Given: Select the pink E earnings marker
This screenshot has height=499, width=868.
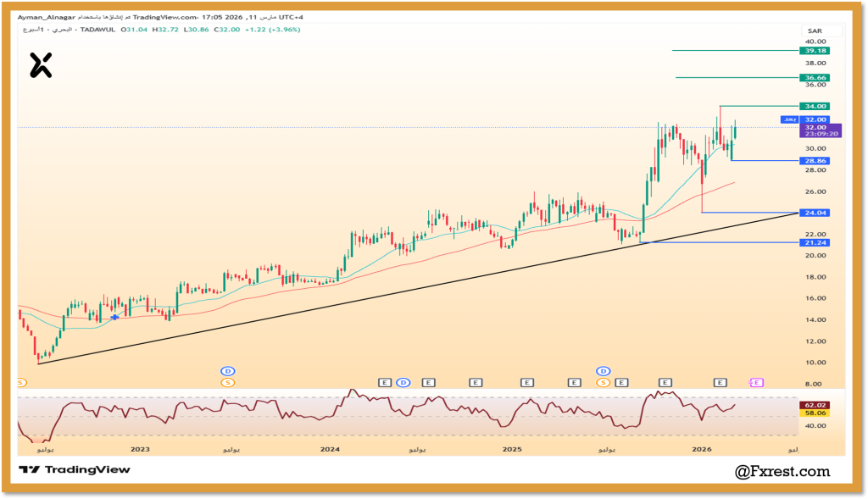Looking at the screenshot, I should coord(756,383).
